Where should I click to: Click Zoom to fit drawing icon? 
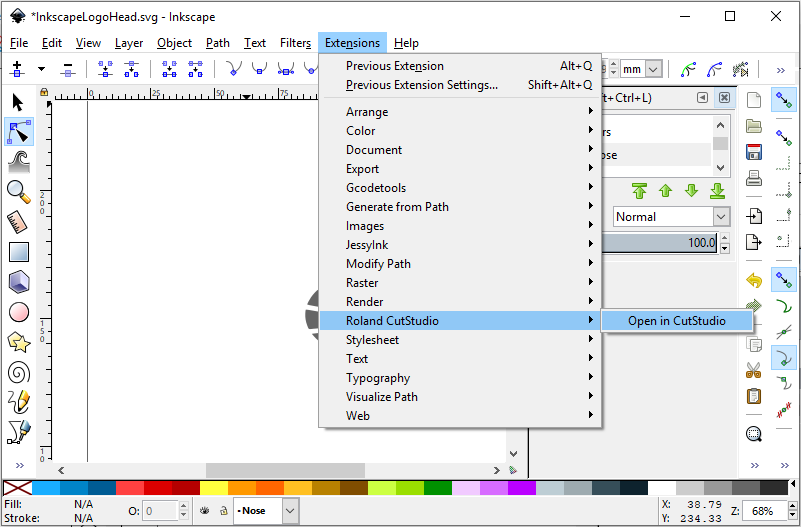coord(754,434)
